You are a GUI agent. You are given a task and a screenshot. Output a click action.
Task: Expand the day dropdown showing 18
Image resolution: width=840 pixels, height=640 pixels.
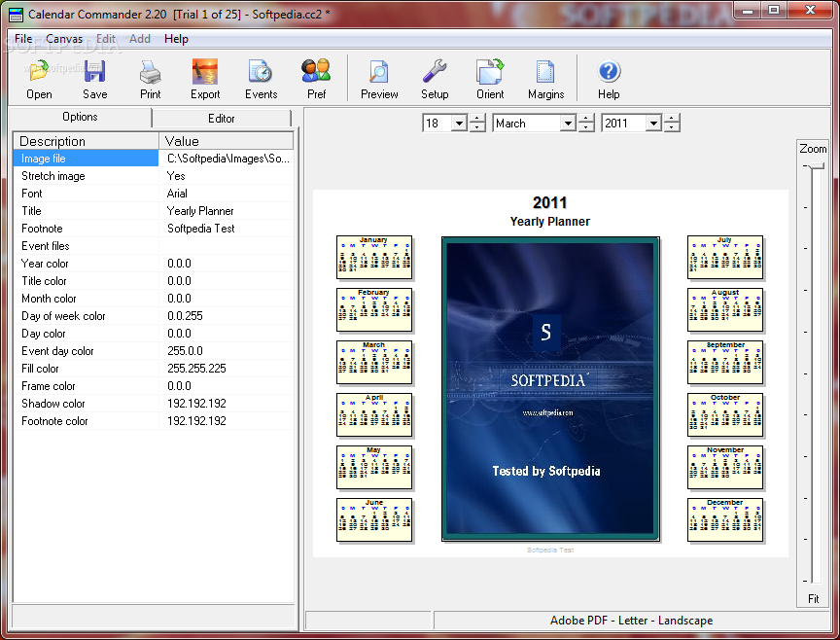tap(459, 124)
